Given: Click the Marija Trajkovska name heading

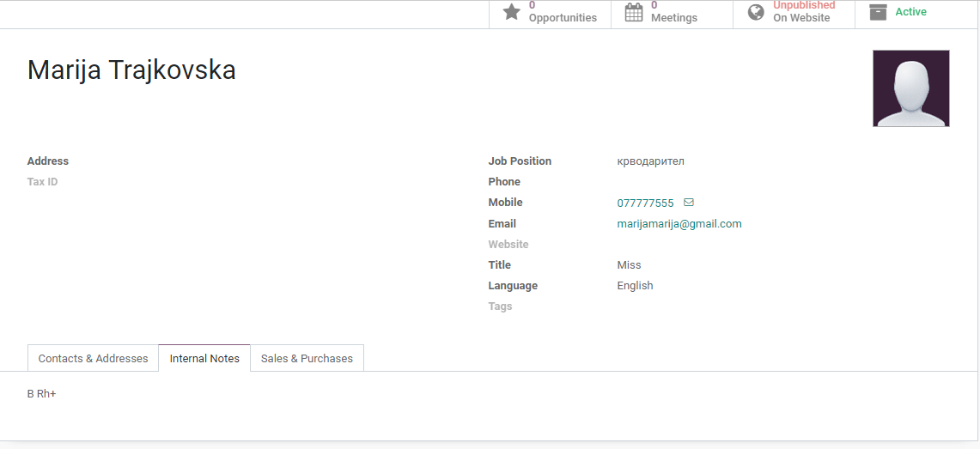Looking at the screenshot, I should point(131,70).
